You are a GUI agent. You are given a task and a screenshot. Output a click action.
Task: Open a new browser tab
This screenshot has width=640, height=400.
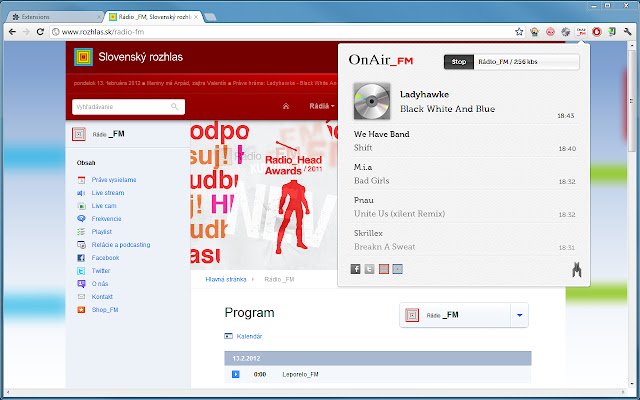210,17
